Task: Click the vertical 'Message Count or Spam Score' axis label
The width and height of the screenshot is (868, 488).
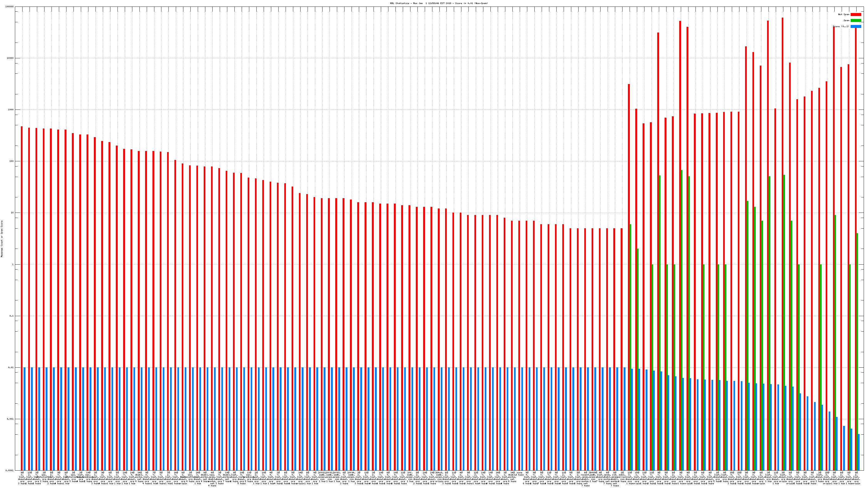Action: (2, 239)
